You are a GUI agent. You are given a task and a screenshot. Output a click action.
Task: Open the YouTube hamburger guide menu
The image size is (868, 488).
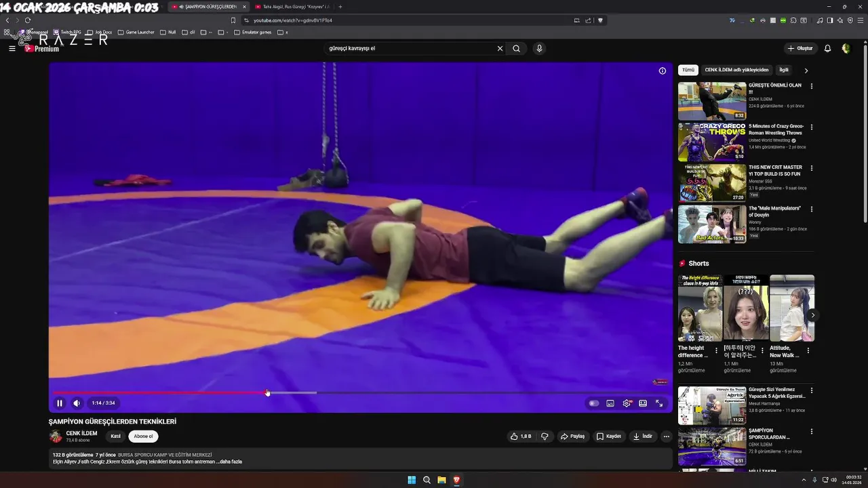click(12, 48)
